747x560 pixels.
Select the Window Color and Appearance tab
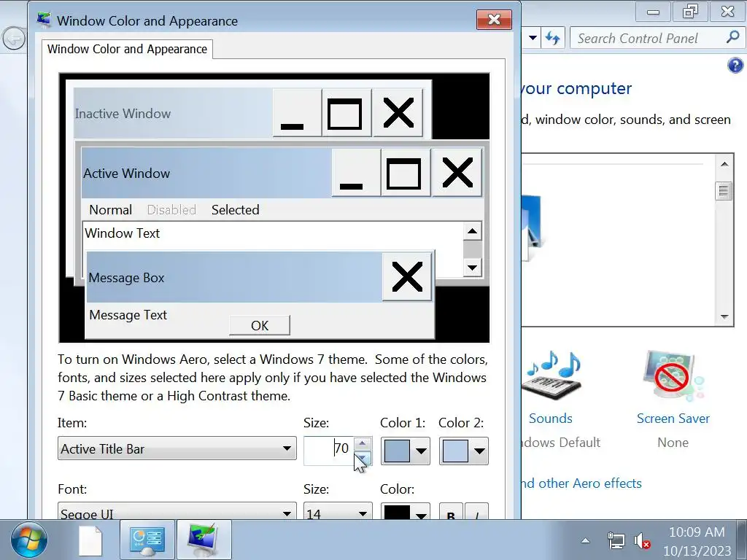point(127,49)
